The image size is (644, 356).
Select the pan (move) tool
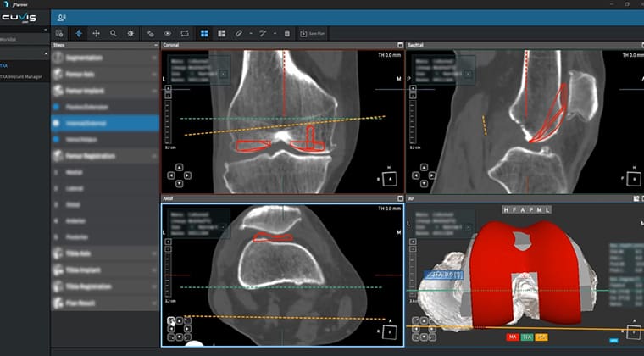96,33
